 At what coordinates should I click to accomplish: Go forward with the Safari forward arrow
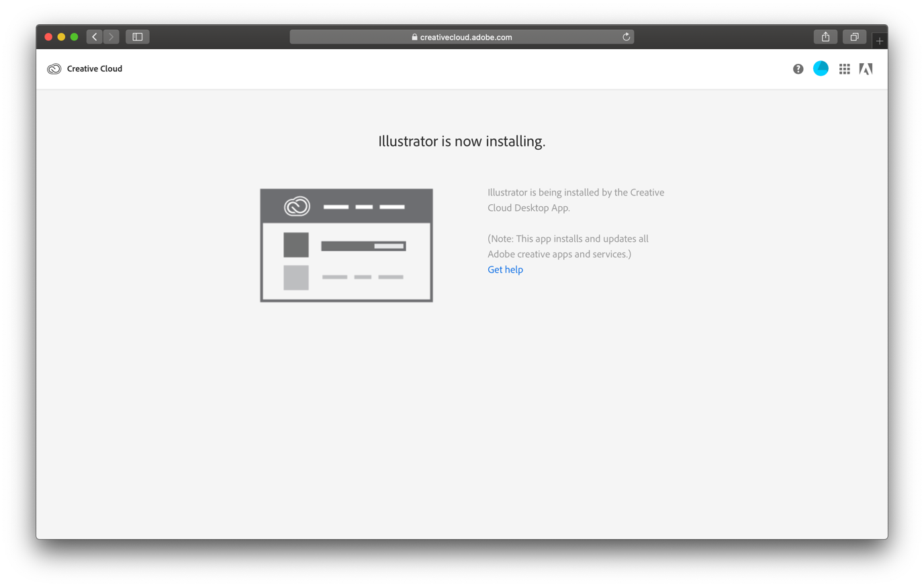[x=111, y=37]
